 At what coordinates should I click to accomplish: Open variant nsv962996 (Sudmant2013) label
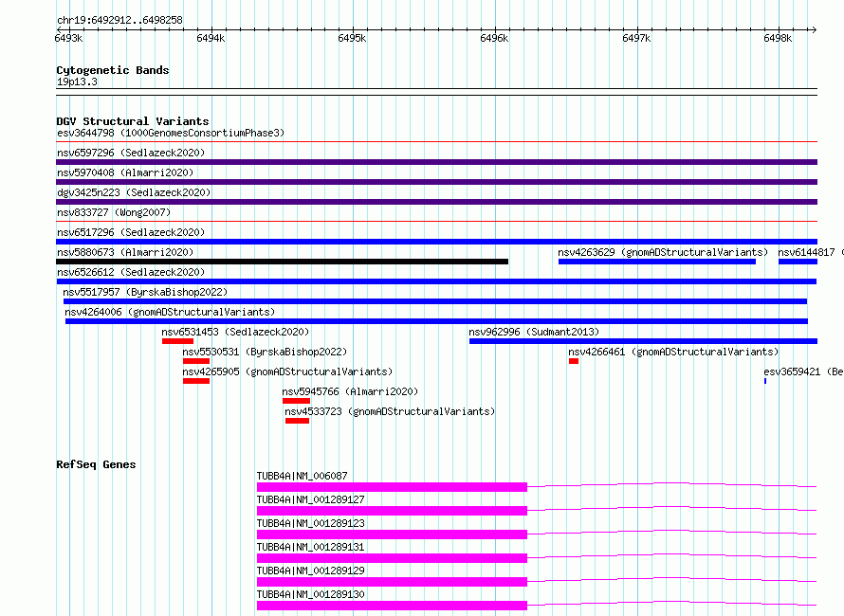(x=534, y=332)
